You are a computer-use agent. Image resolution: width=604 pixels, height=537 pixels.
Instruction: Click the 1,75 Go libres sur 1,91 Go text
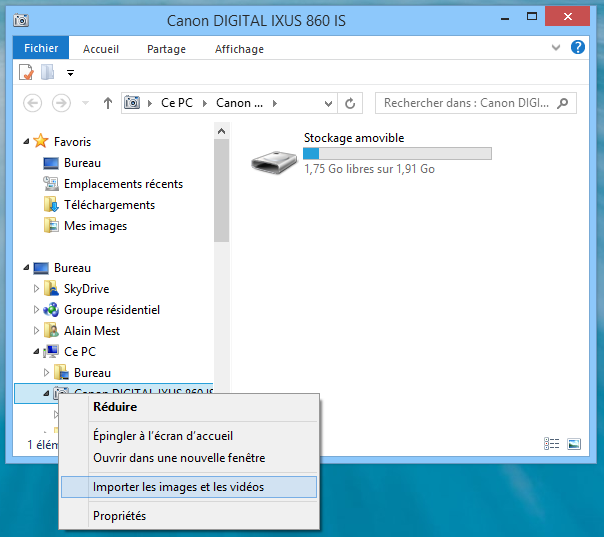click(x=369, y=169)
